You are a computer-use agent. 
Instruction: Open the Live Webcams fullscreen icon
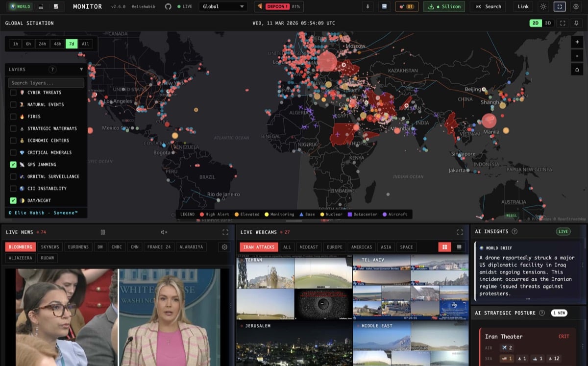(x=460, y=232)
